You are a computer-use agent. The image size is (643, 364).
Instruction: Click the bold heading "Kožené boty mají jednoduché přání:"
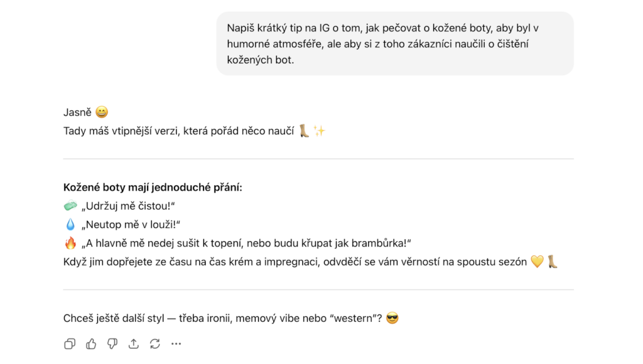tap(153, 187)
